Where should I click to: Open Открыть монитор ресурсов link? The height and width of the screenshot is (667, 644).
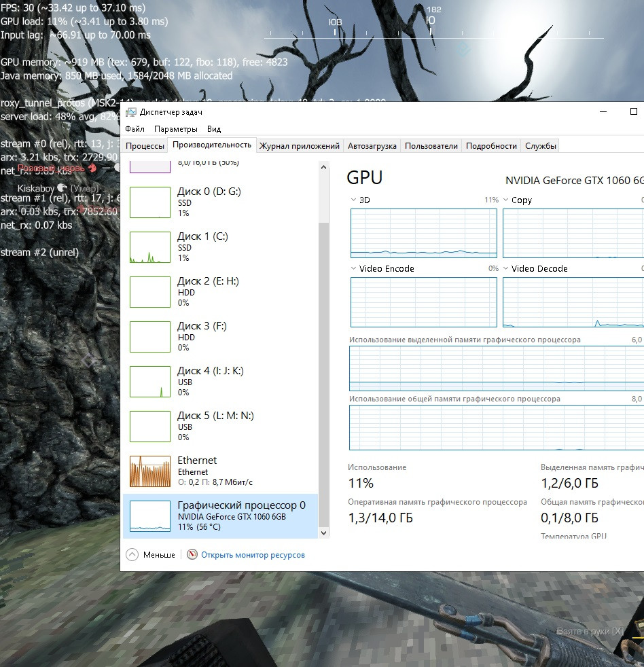[253, 555]
